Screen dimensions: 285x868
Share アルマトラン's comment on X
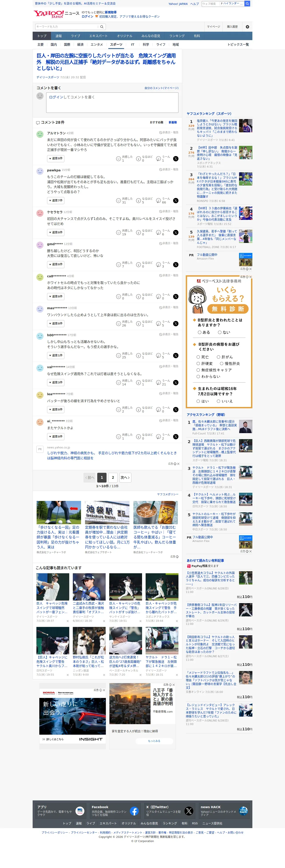(176, 159)
